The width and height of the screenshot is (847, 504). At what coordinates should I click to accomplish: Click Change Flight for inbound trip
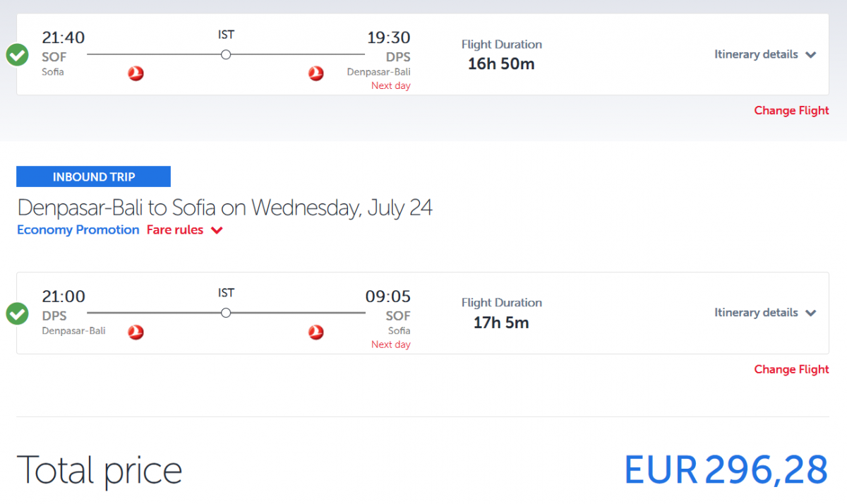(x=791, y=369)
